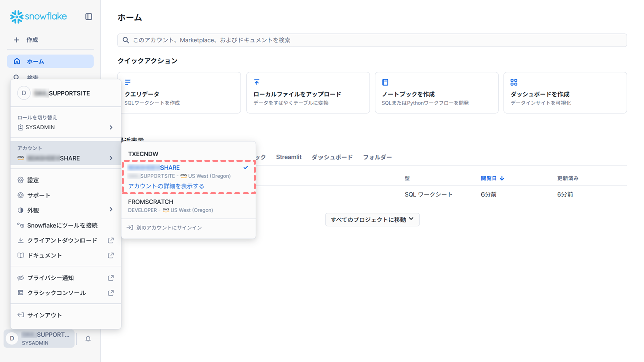Viewport: 644px width, 362px height.
Task: Click the gear icon beside 設定
Action: pos(21,180)
